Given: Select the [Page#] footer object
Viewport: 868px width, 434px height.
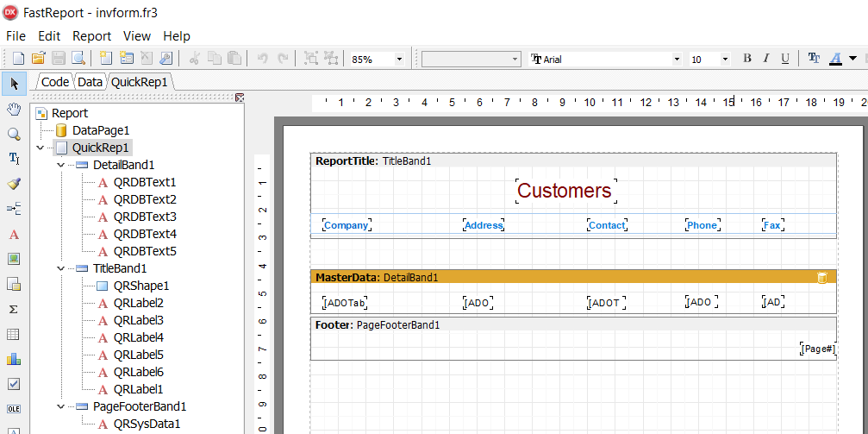Looking at the screenshot, I should (x=818, y=349).
